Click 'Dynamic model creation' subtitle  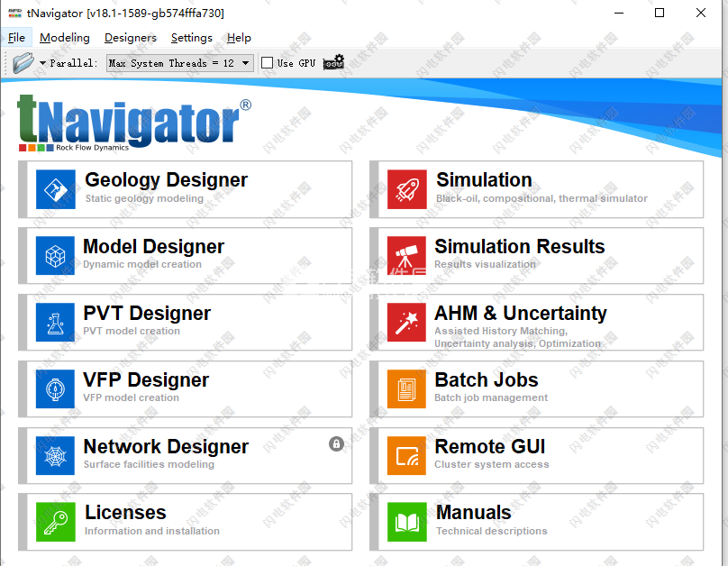[142, 264]
